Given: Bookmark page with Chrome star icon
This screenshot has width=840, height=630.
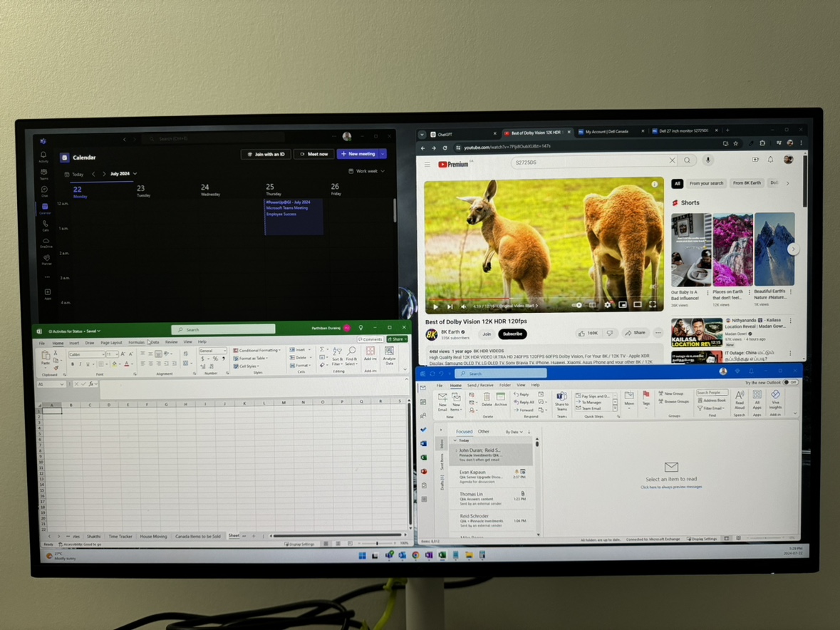Looking at the screenshot, I should [735, 143].
